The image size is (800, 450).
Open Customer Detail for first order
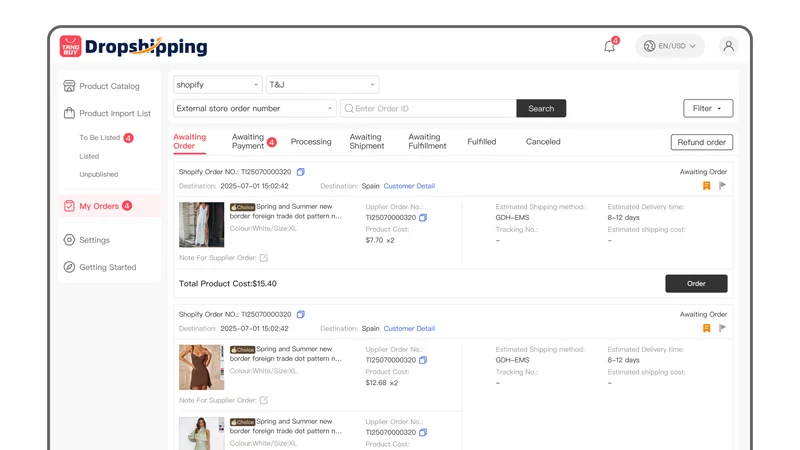coord(409,186)
